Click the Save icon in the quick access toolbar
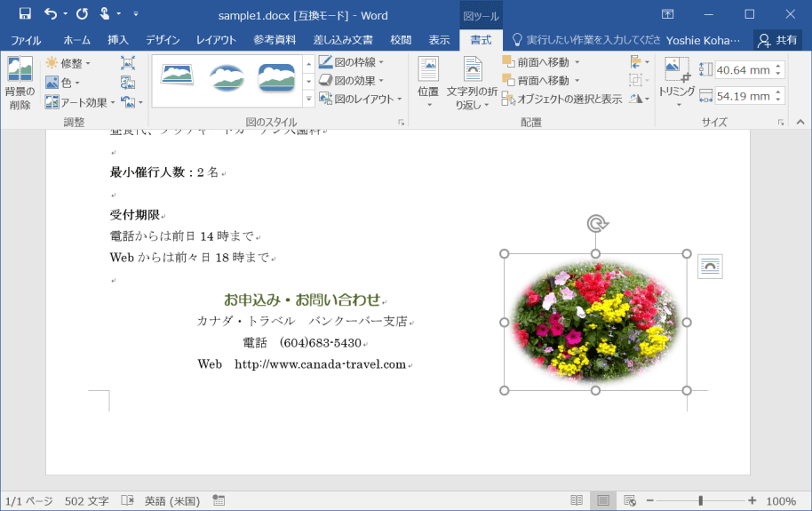 24,14
